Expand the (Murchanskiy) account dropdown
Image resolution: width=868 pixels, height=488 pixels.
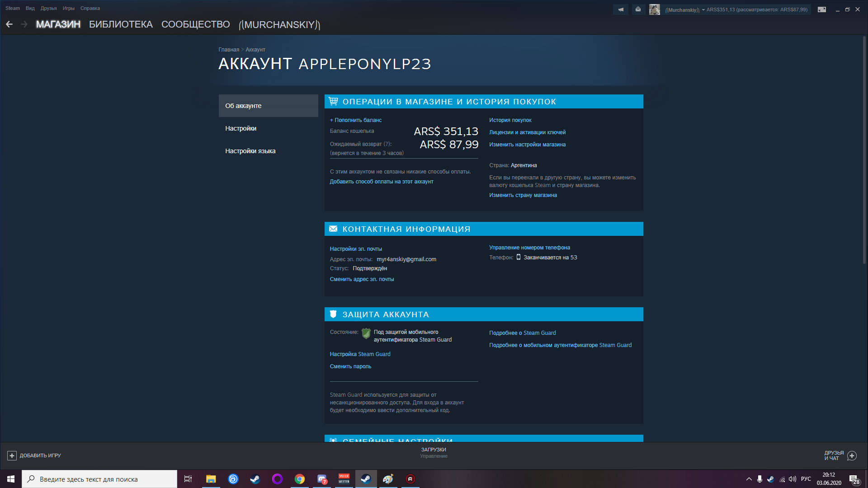[684, 9]
